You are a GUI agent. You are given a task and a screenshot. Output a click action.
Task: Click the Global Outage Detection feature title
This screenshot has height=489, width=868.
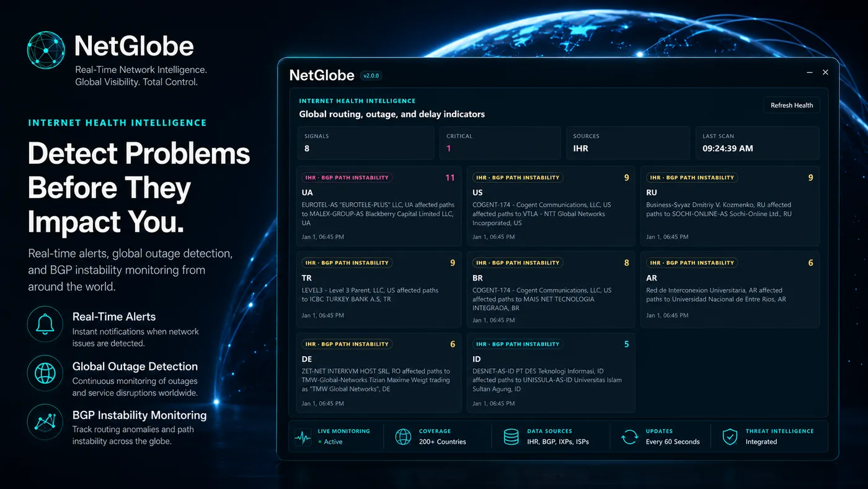[x=135, y=366]
